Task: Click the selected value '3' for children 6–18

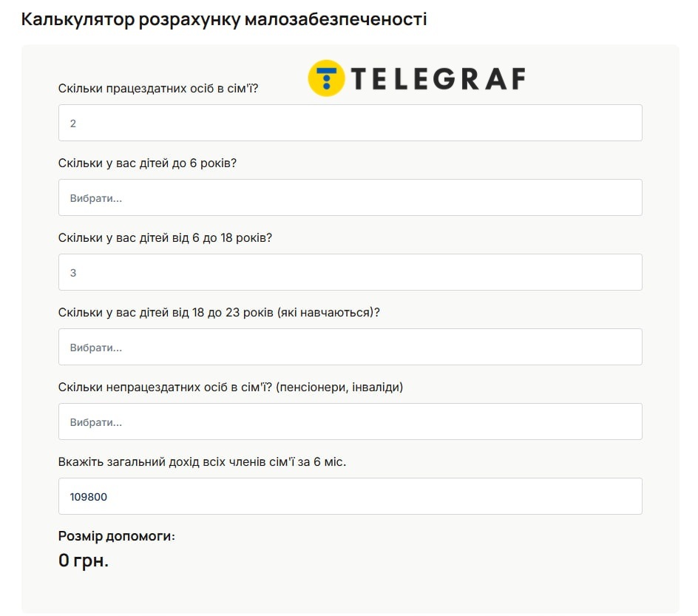Action: 73,273
